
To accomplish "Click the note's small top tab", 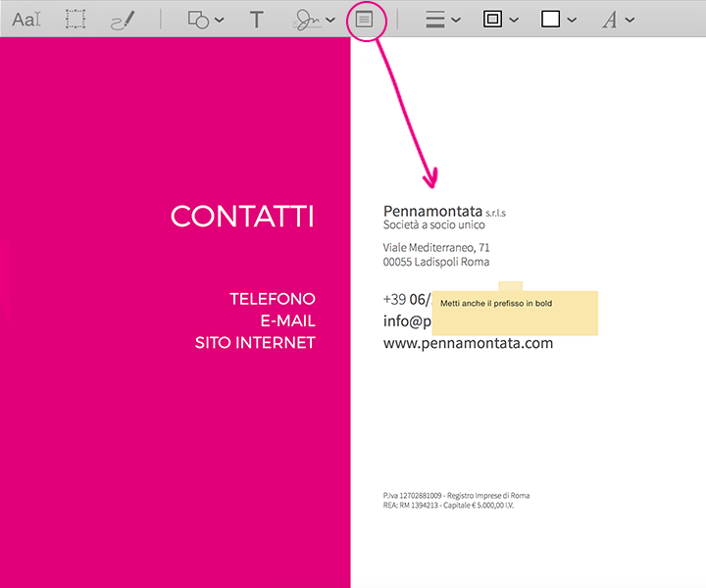I will (x=511, y=286).
